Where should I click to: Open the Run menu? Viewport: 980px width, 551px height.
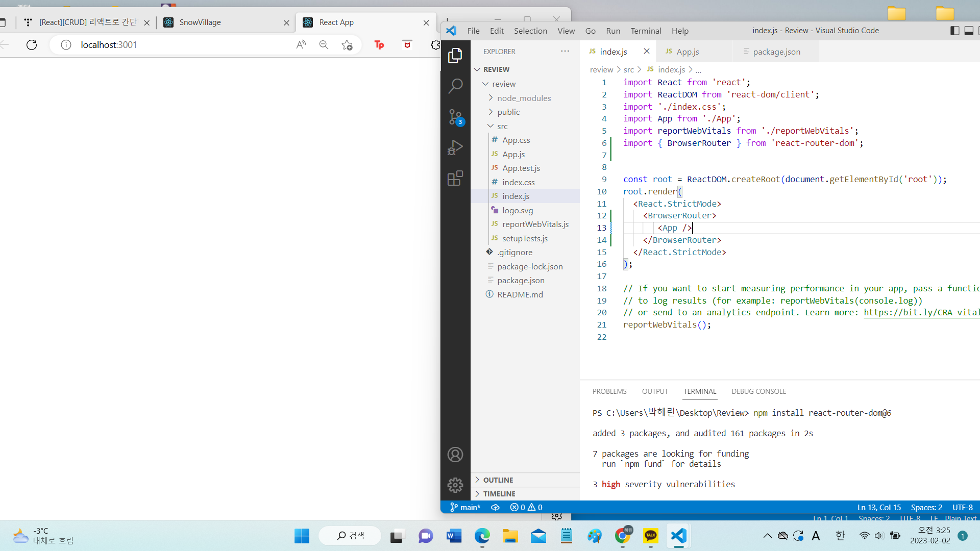(613, 31)
